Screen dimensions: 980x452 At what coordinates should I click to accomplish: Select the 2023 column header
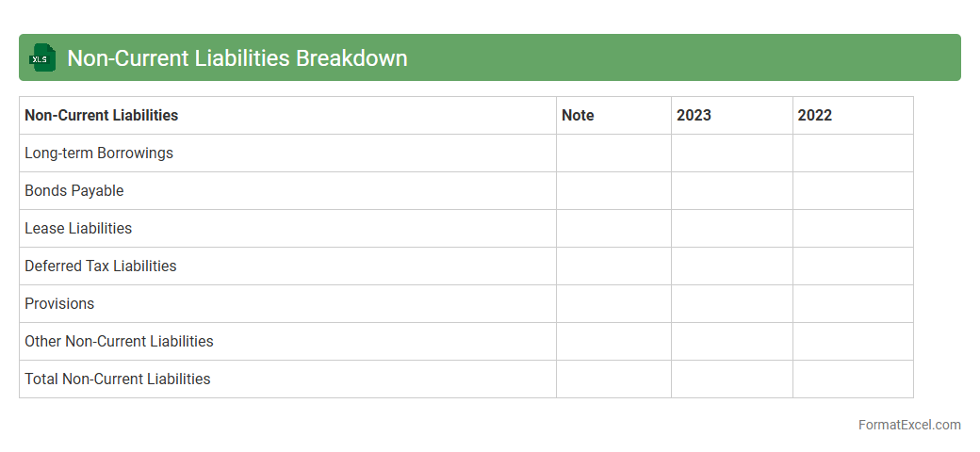pyautogui.click(x=694, y=116)
